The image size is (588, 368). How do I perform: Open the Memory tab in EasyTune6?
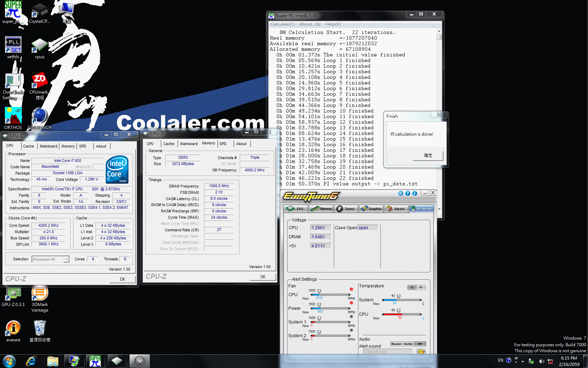point(321,209)
